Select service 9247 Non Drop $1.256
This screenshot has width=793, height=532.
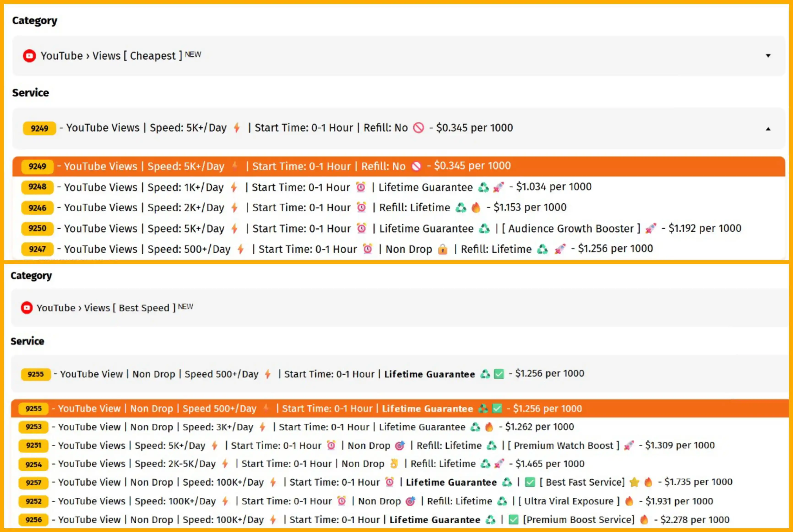pos(398,249)
